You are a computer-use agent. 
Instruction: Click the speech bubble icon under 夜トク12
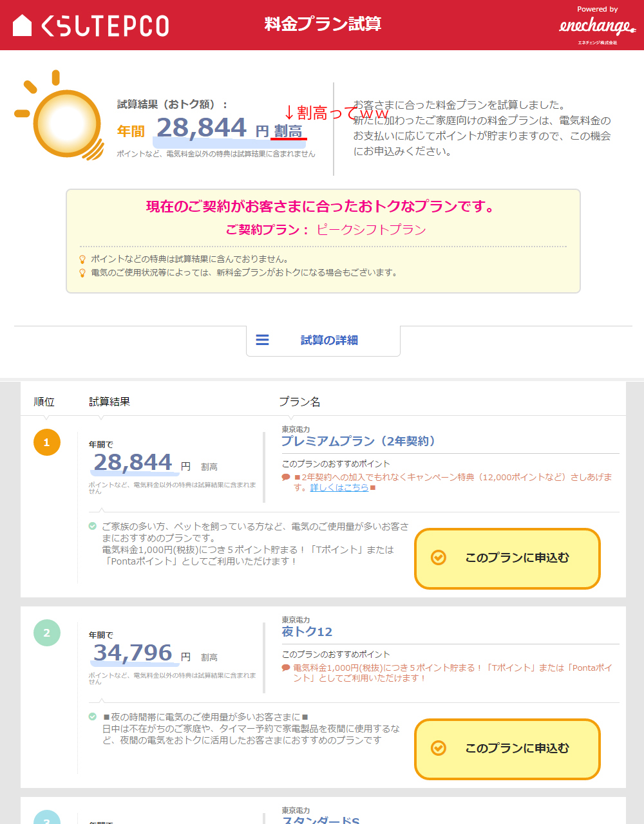point(286,668)
